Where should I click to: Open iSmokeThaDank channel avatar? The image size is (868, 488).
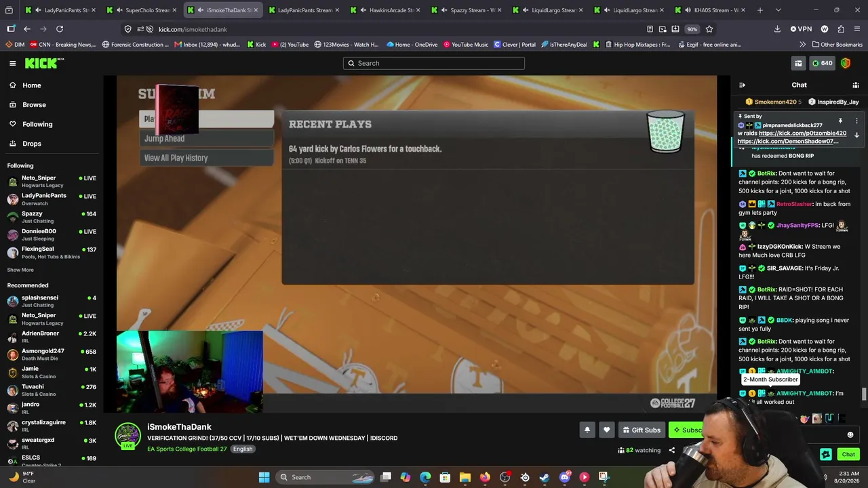(127, 436)
